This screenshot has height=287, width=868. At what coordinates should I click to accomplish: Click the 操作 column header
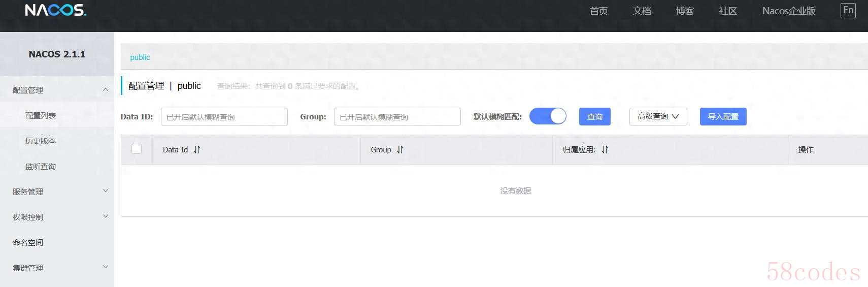pyautogui.click(x=806, y=149)
